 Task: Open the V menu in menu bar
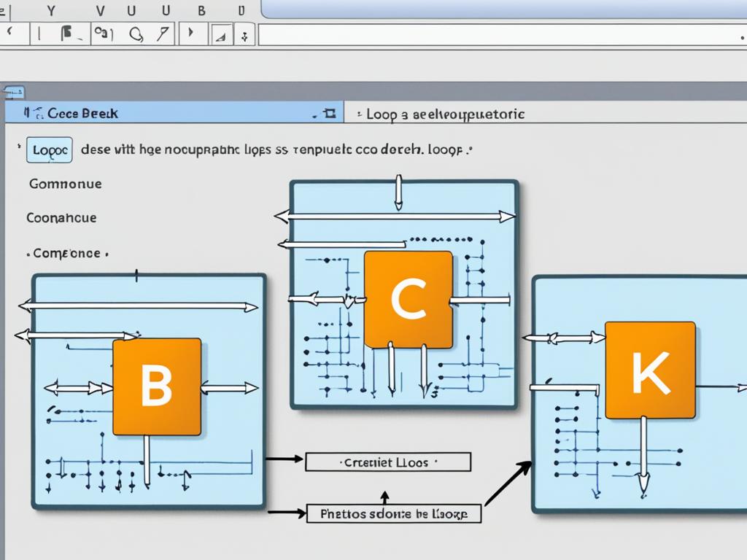point(101,10)
